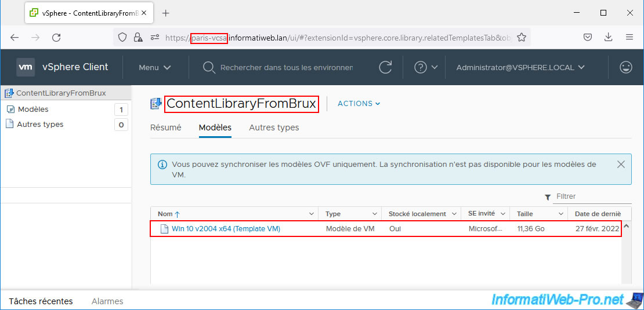Sort the table by the Nom column
The image size is (644, 310).
(x=169, y=214)
